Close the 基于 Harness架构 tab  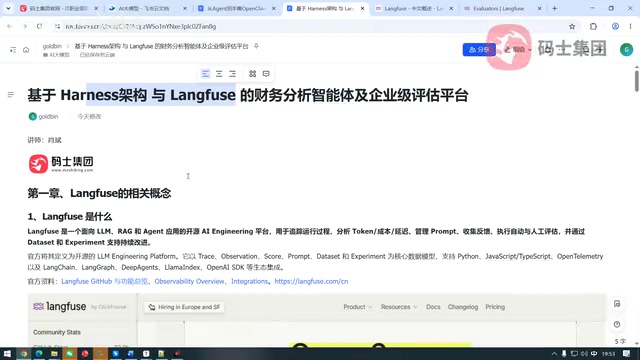362,8
